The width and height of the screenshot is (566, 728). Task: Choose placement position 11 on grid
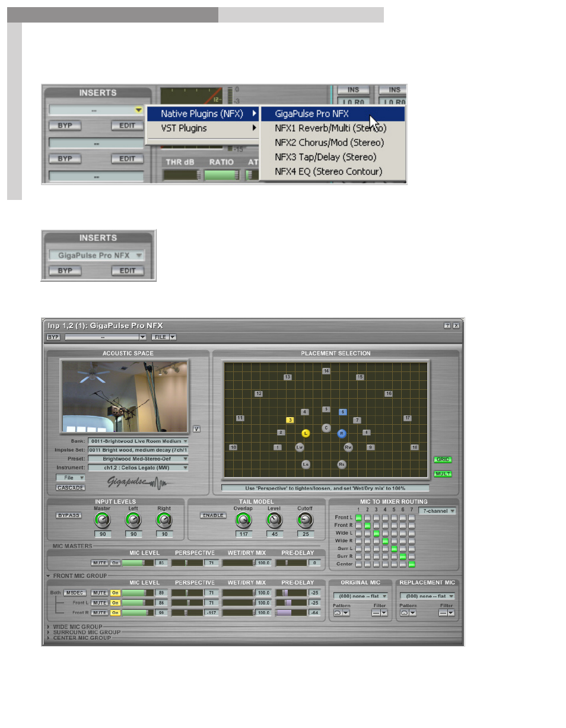click(240, 418)
